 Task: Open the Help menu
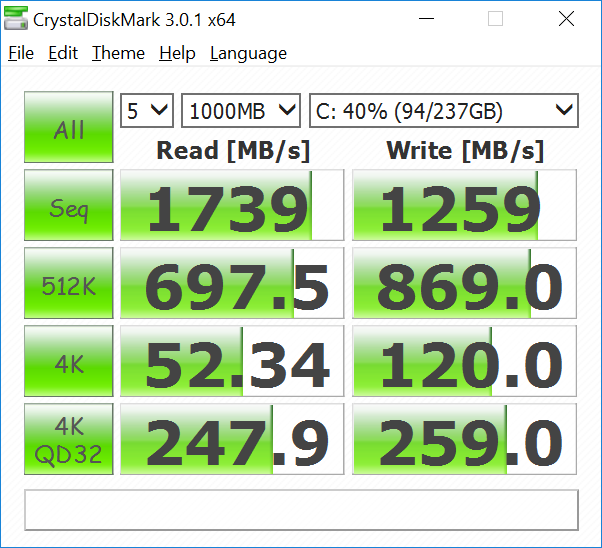(177, 53)
